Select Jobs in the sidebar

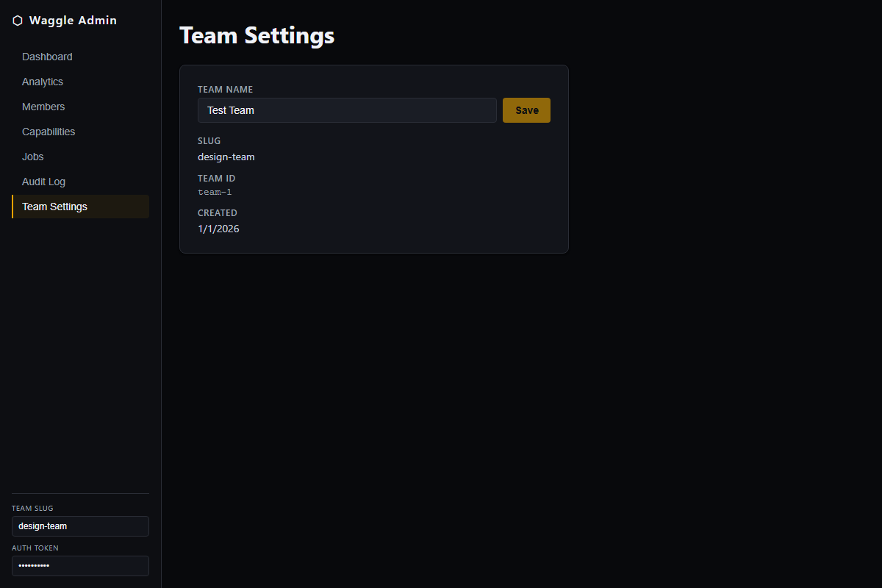tap(81, 157)
